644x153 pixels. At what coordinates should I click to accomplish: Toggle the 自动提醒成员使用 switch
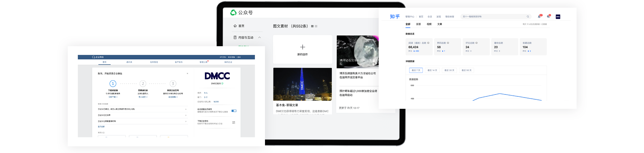[234, 111]
